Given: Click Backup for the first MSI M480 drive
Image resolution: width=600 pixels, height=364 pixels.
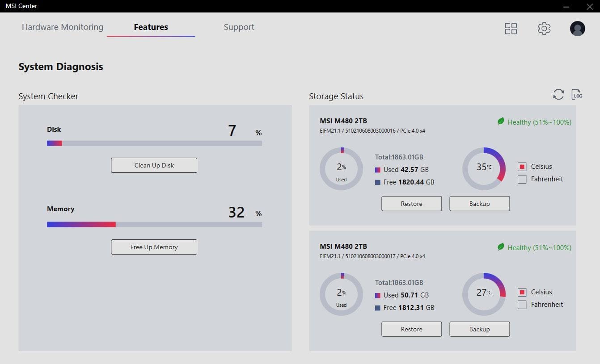Looking at the screenshot, I should pos(479,204).
